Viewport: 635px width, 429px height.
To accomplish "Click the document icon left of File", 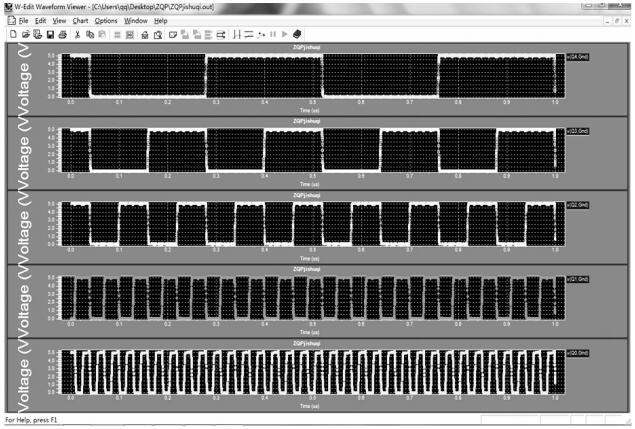I will pos(12,21).
